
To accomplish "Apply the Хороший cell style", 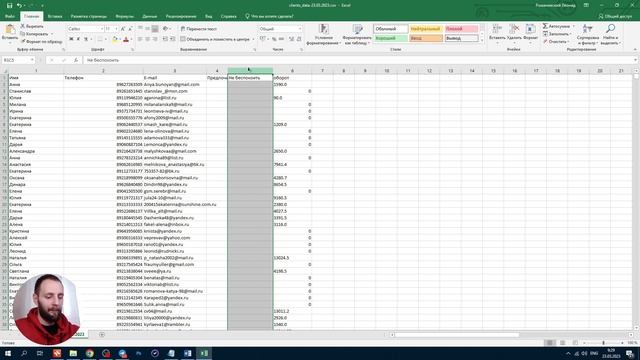I will pyautogui.click(x=391, y=38).
